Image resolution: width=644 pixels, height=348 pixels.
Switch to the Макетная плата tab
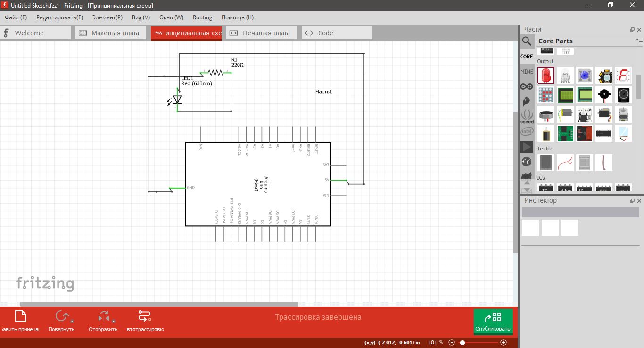tap(111, 33)
